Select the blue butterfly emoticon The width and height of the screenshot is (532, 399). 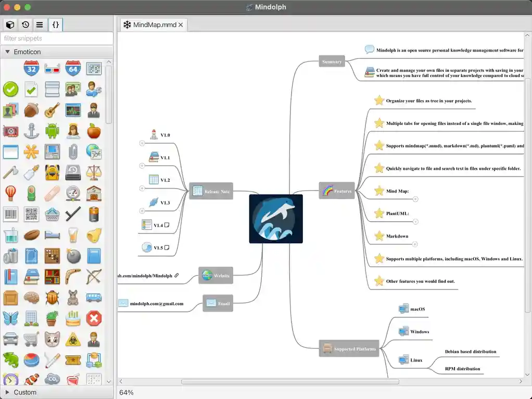click(x=10, y=318)
